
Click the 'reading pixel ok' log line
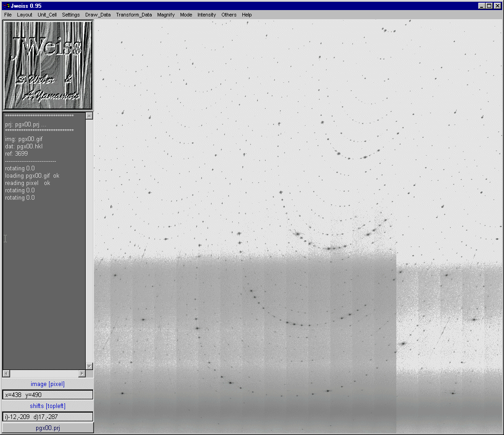[x=27, y=183]
